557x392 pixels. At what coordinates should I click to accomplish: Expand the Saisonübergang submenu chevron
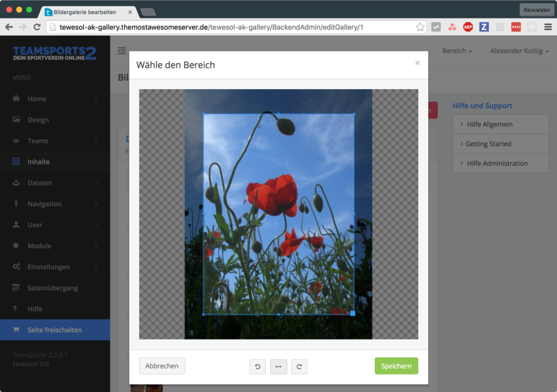click(x=96, y=288)
